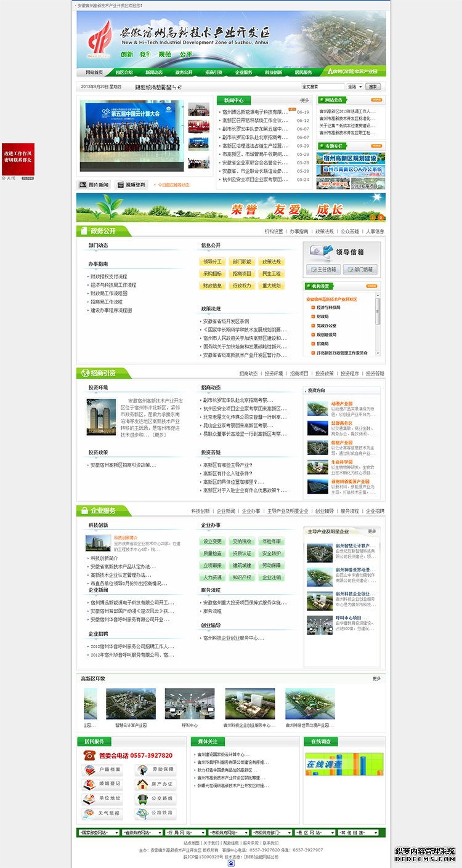Click 联系我们 in the footer links

tap(270, 843)
